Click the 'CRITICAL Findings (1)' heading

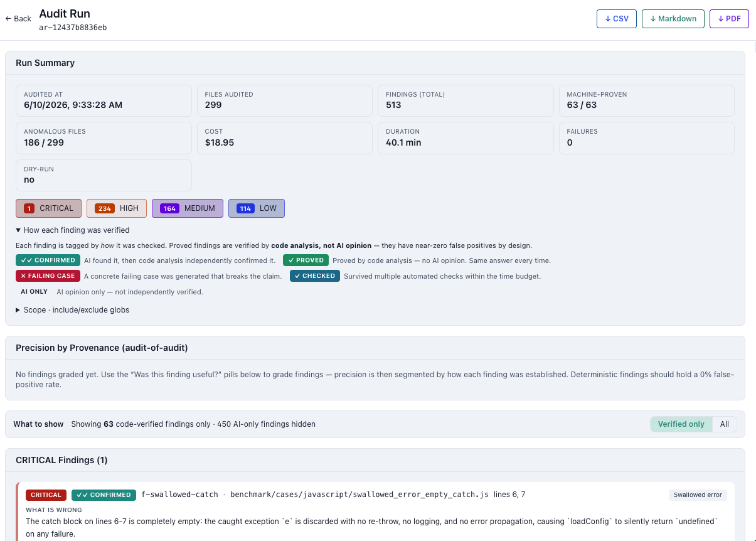pyautogui.click(x=61, y=460)
